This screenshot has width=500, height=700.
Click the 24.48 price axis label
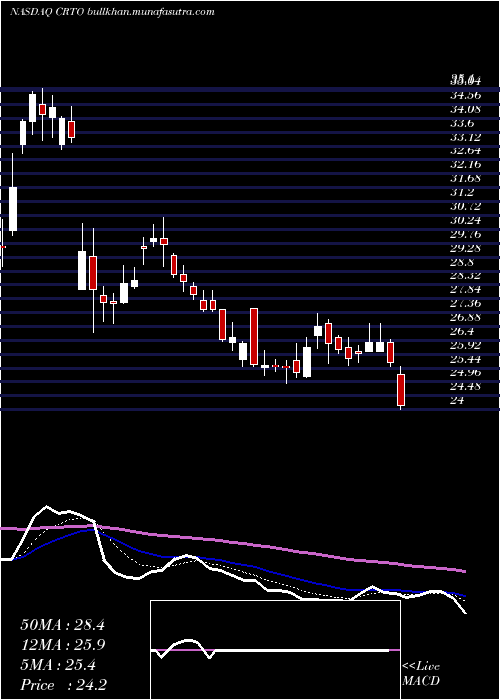[465, 387]
